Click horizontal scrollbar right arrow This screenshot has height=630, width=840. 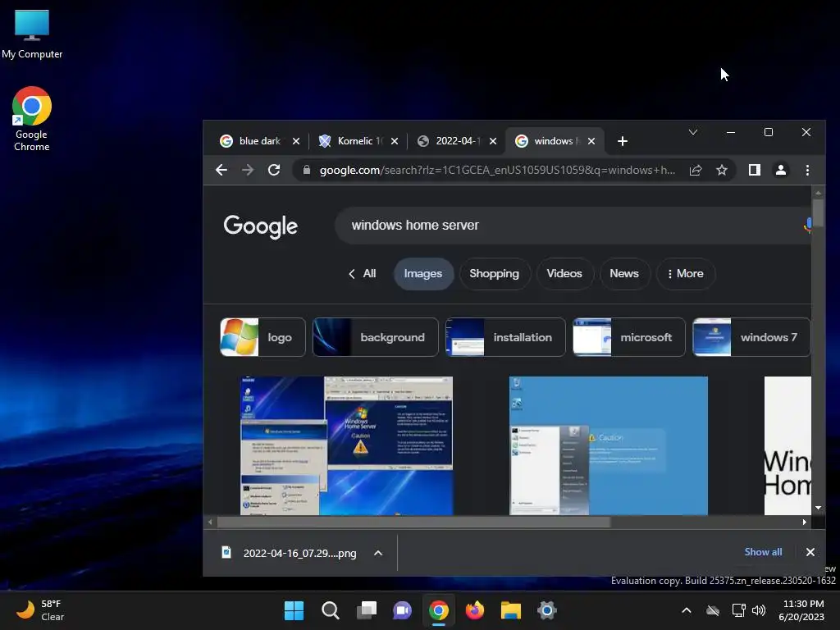point(804,523)
